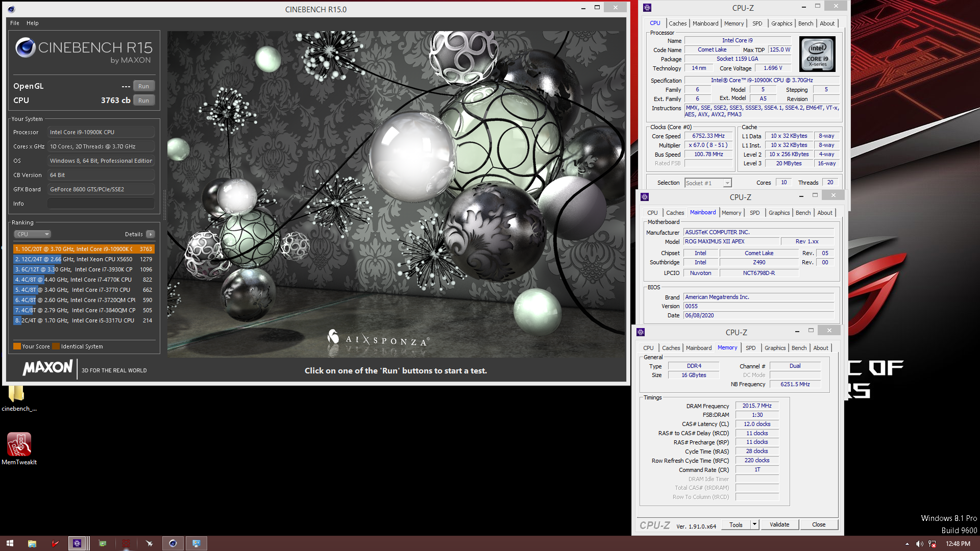The width and height of the screenshot is (980, 551).
Task: Open About tab in bottom CPU-Z window
Action: [x=821, y=348]
